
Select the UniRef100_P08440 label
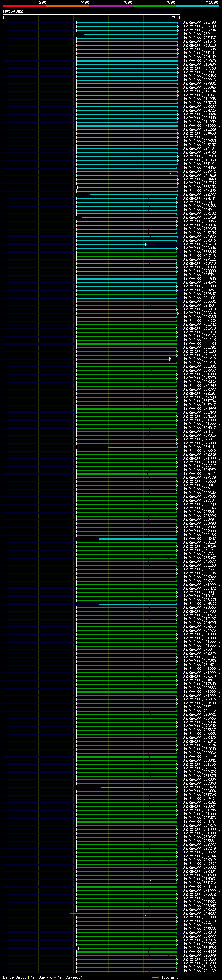tap(199, 179)
